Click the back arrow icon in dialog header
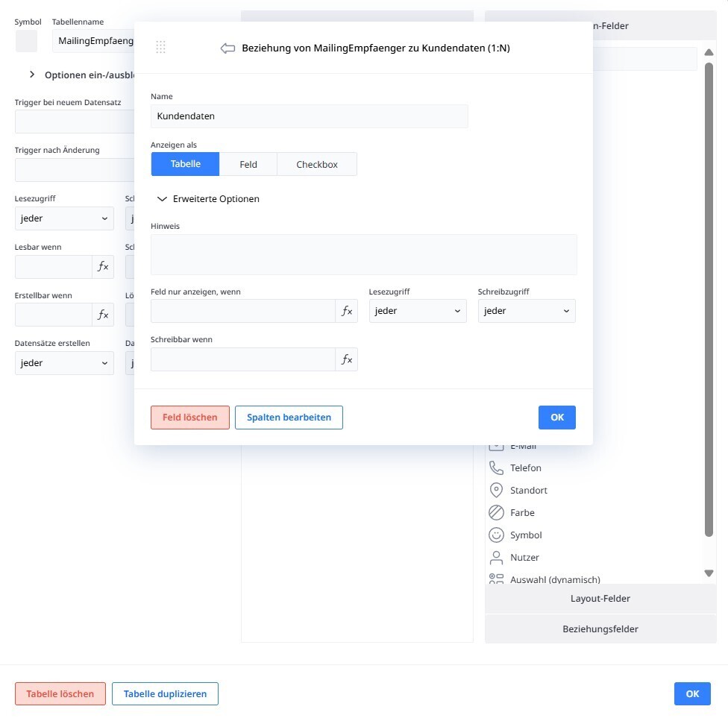This screenshot has width=728, height=718. pos(228,48)
